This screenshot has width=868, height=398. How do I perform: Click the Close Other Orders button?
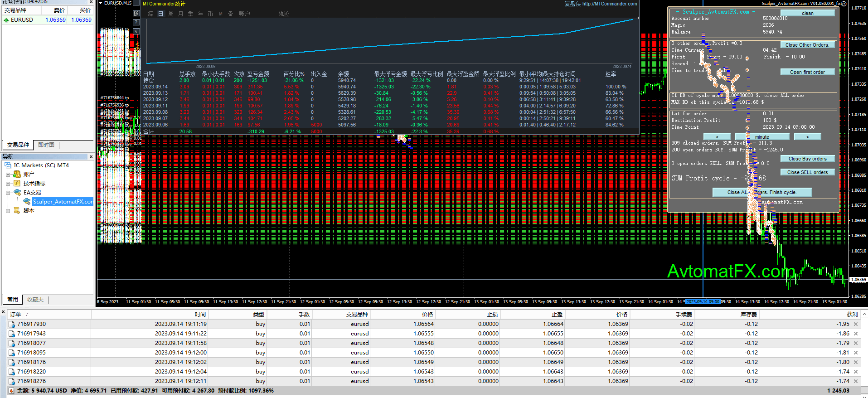[x=807, y=45]
